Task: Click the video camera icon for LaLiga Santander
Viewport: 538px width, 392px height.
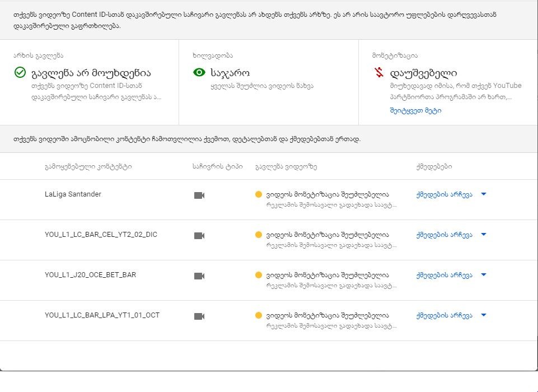Action: (x=199, y=195)
